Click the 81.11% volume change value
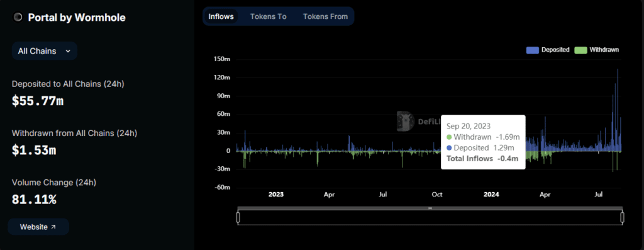Viewport: 644px width, 250px height. pos(34,200)
